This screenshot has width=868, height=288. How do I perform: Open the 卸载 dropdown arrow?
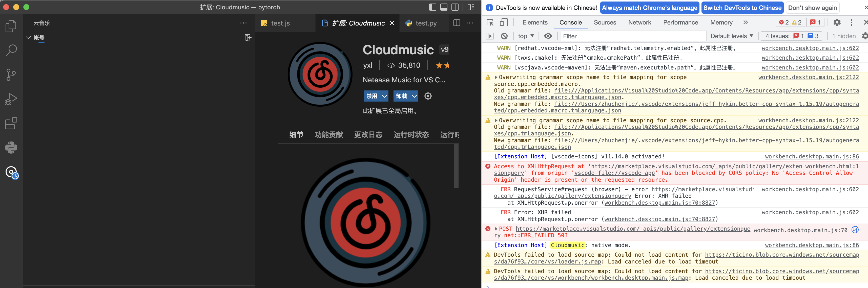414,96
